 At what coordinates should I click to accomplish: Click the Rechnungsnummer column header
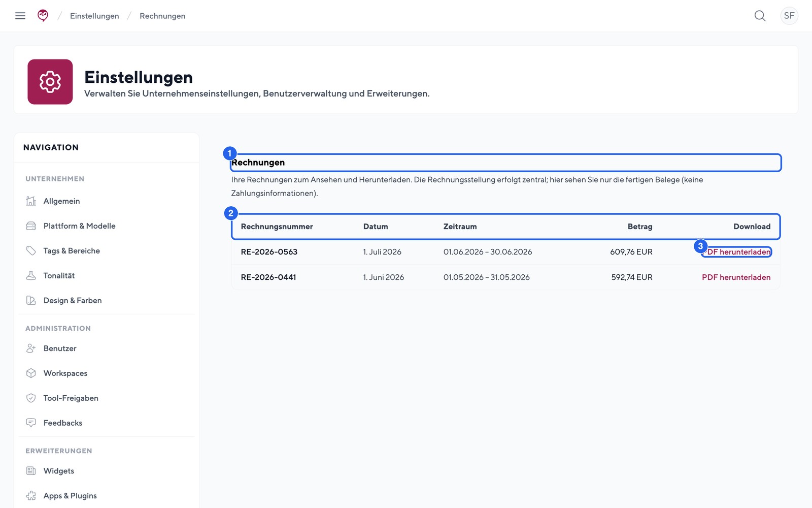[277, 227]
